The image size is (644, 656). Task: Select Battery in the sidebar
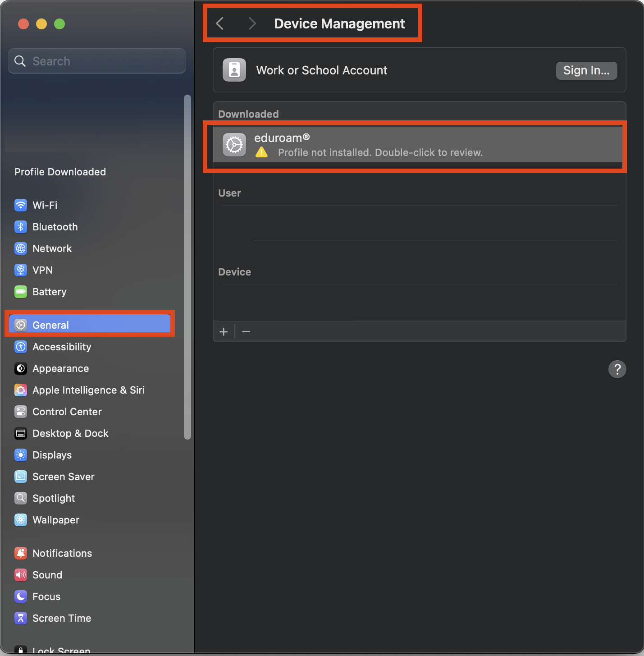click(90, 292)
